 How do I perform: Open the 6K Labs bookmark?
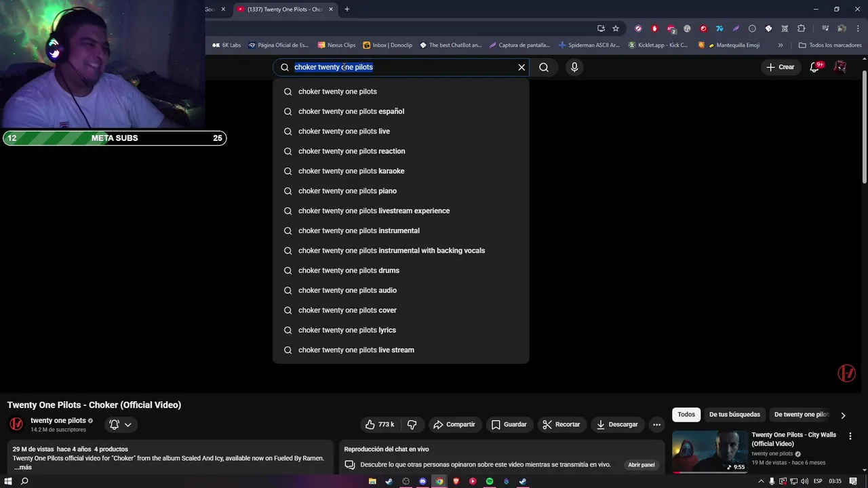pyautogui.click(x=226, y=45)
